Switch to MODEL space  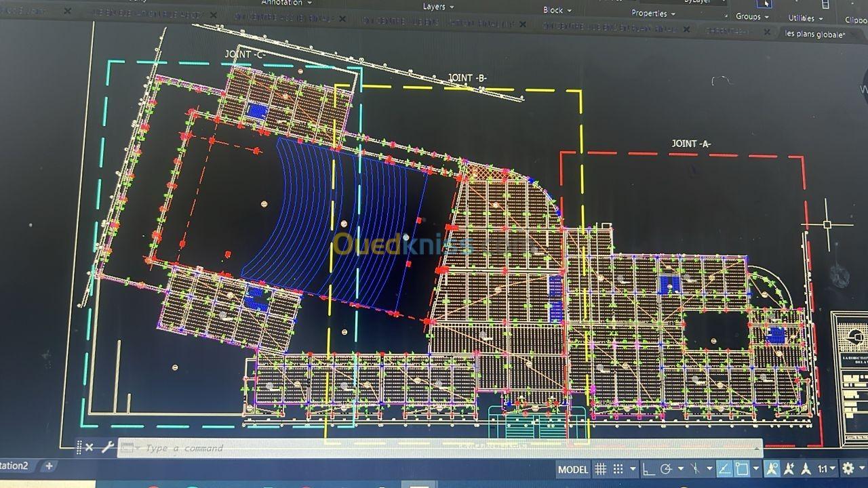(573, 469)
